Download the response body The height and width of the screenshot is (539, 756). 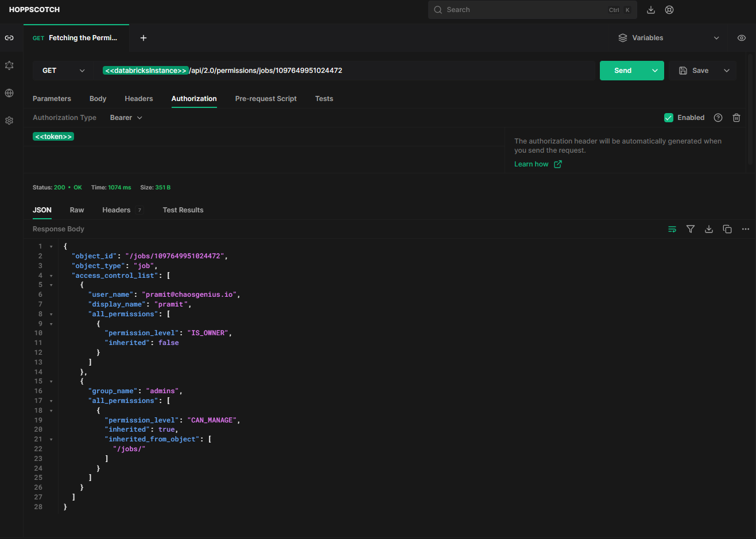(x=709, y=228)
